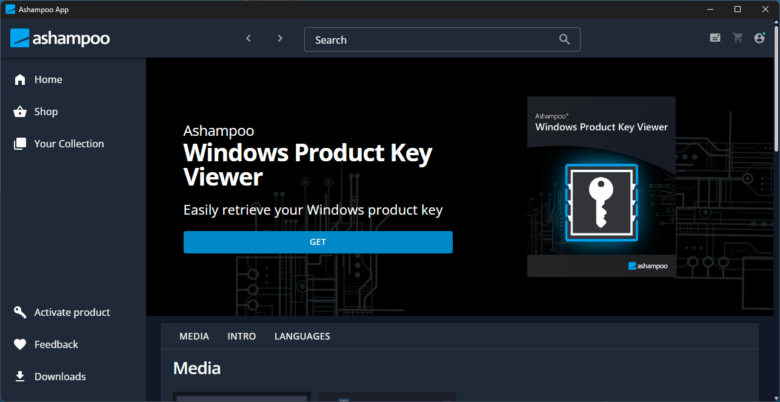This screenshot has height=402, width=780.
Task: Click the Home house icon
Action: (x=20, y=80)
